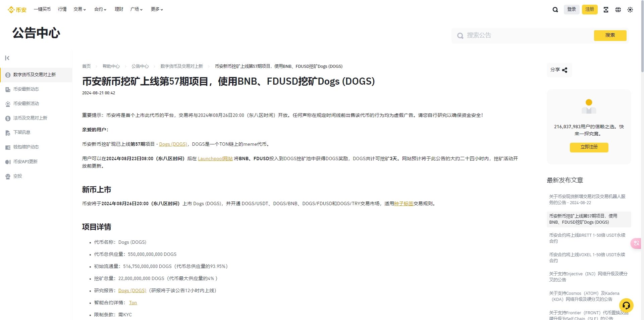Screen dimensions: 644x320
Task: Open the customer support headset chat button
Action: pyautogui.click(x=626, y=306)
